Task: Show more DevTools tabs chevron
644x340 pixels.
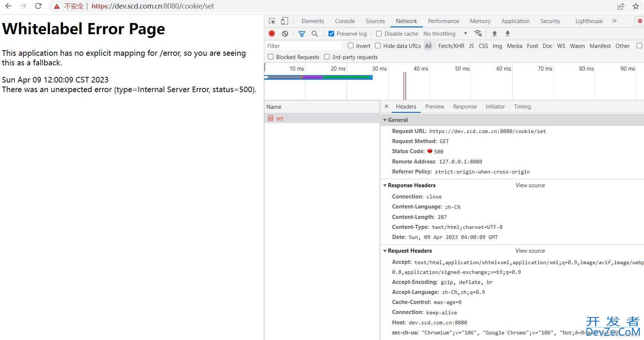Action: coord(614,21)
